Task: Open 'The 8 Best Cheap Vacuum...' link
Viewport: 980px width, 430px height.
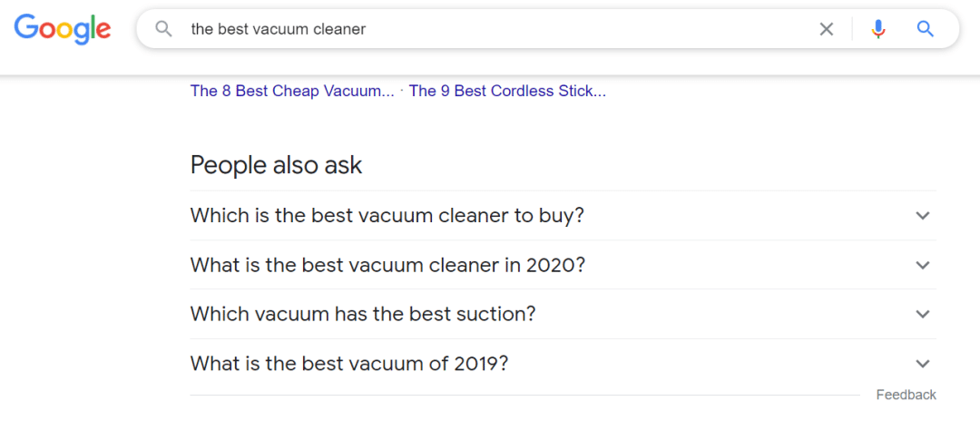Action: click(292, 91)
